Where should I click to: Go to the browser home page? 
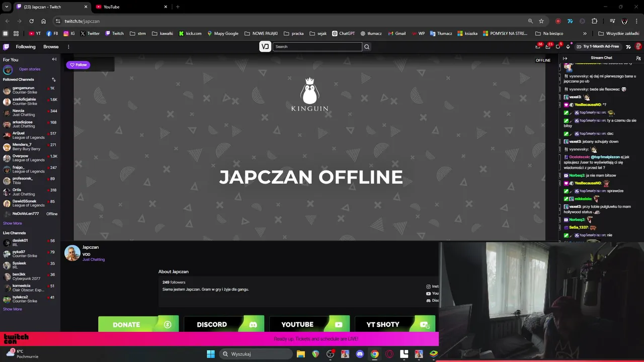point(44,21)
